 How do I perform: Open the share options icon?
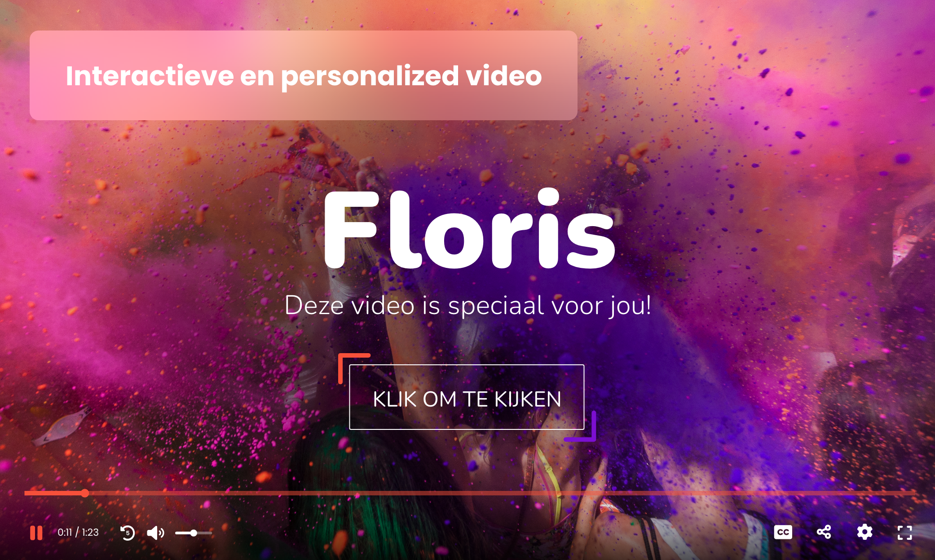point(824,532)
